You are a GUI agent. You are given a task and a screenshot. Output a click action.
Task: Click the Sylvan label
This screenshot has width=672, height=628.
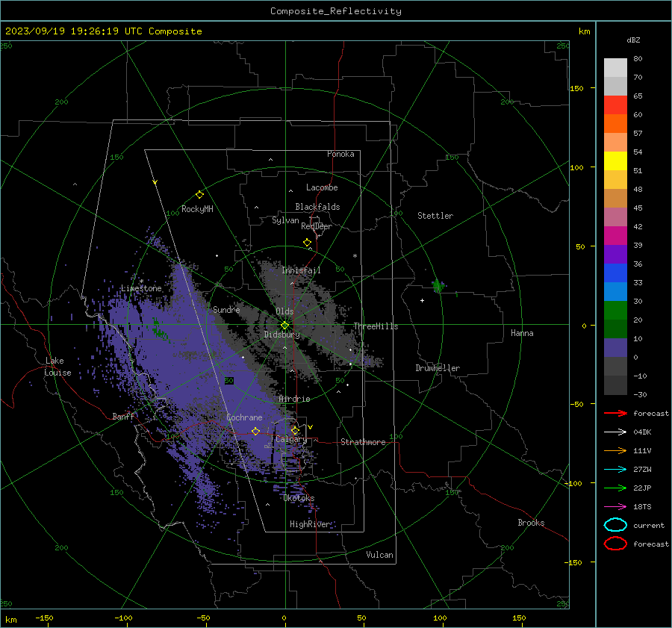tap(285, 220)
